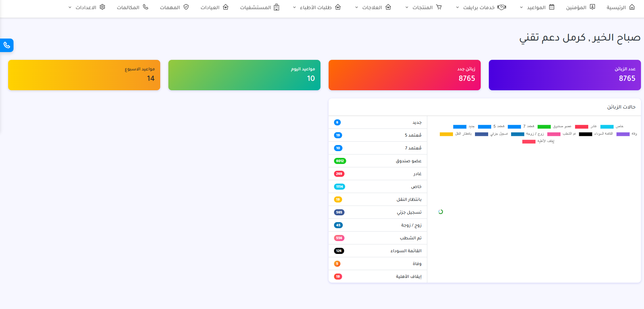Click the المؤمنين person-badge icon
This screenshot has width=644, height=309.
pos(592,7)
